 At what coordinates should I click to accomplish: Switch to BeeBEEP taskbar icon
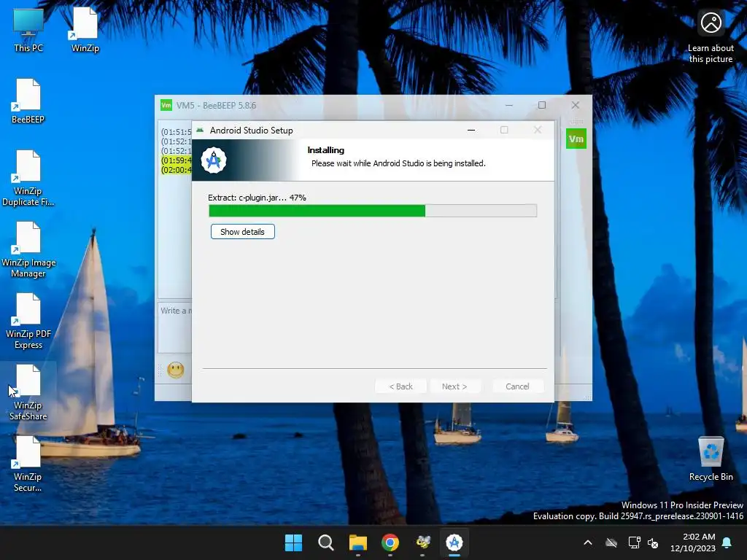[422, 542]
